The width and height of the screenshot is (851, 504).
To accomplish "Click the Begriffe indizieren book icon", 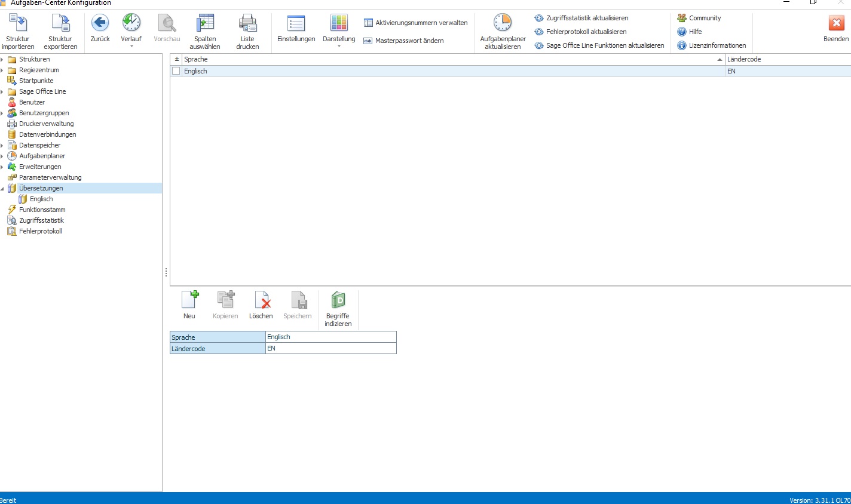I will [338, 300].
